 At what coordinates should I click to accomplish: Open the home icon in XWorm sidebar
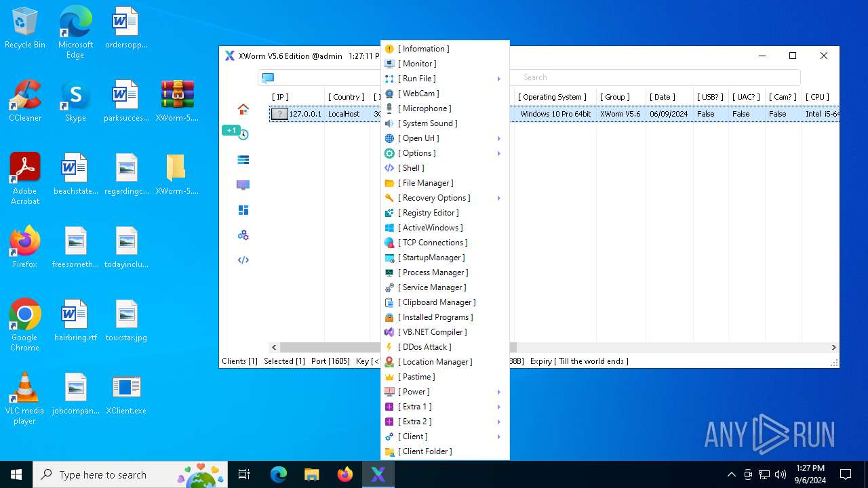243,109
